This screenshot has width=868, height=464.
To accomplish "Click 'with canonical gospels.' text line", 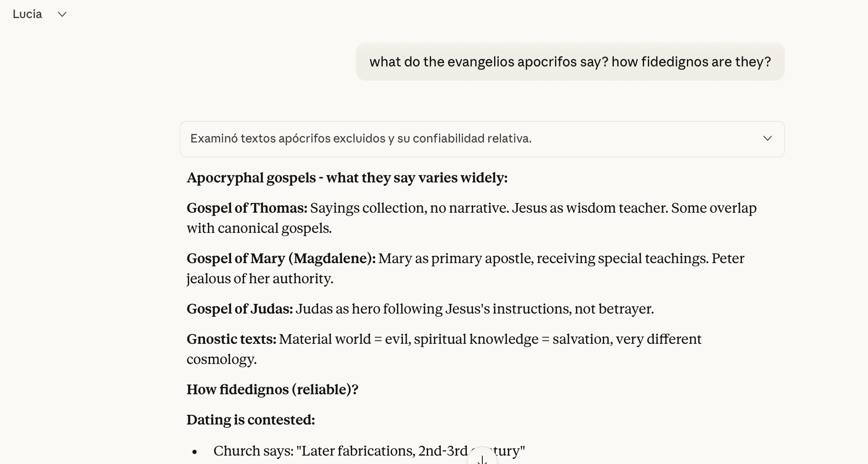I will 259,228.
